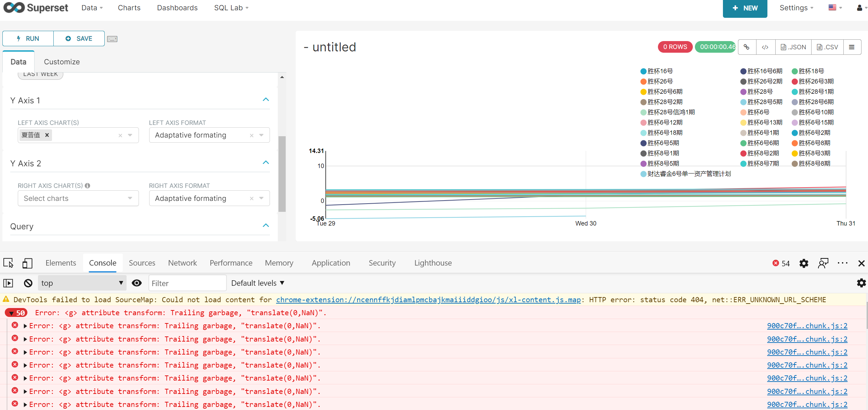Click the RUN button
Image resolution: width=868 pixels, height=410 pixels.
(28, 39)
